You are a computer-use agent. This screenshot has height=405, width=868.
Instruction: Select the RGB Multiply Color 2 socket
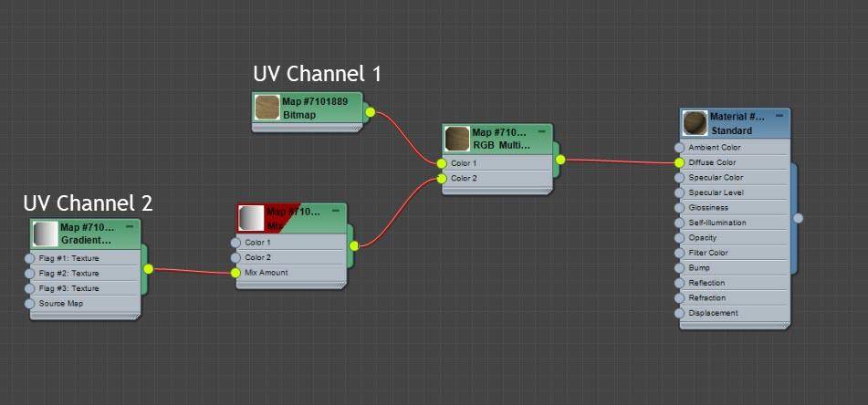coord(442,179)
